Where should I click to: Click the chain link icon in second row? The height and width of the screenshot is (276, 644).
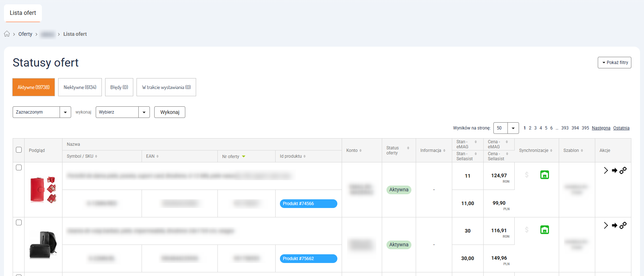point(623,225)
